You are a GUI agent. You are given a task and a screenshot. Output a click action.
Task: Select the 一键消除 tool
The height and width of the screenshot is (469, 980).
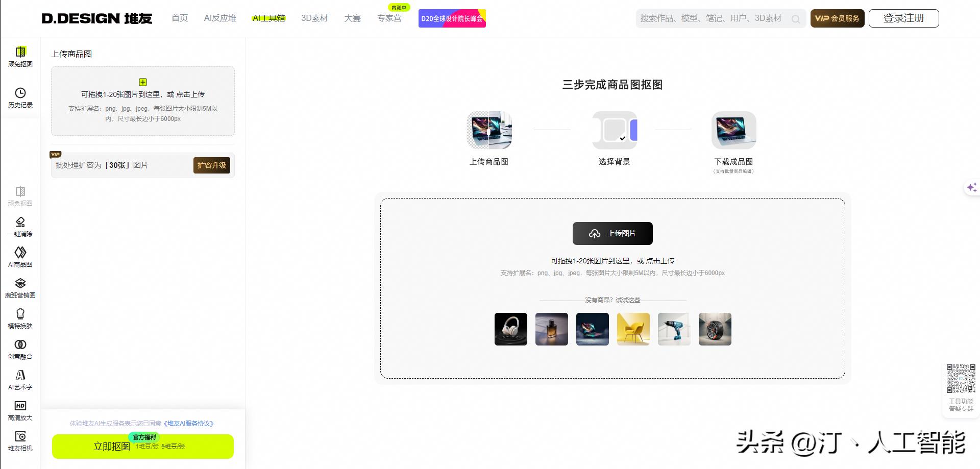(20, 227)
